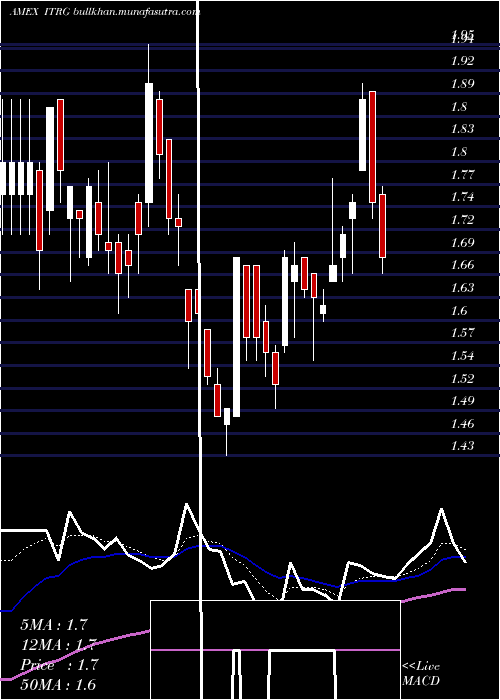Select the 1.83 price axis label
This screenshot has width=500, height=700.
click(462, 129)
